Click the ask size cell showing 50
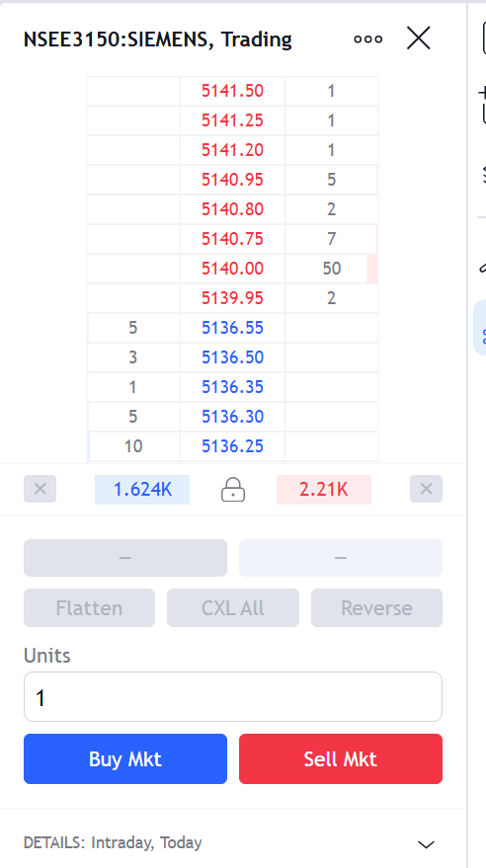This screenshot has width=486, height=868. click(332, 269)
